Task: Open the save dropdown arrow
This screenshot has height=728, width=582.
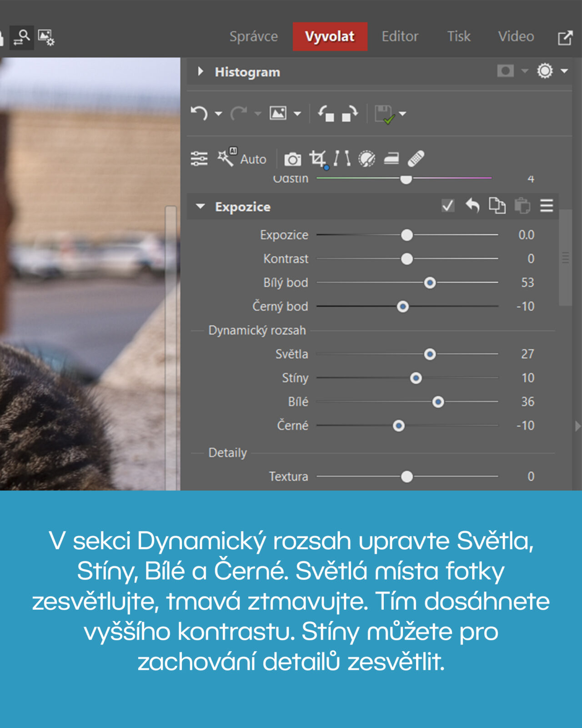Action: (403, 113)
